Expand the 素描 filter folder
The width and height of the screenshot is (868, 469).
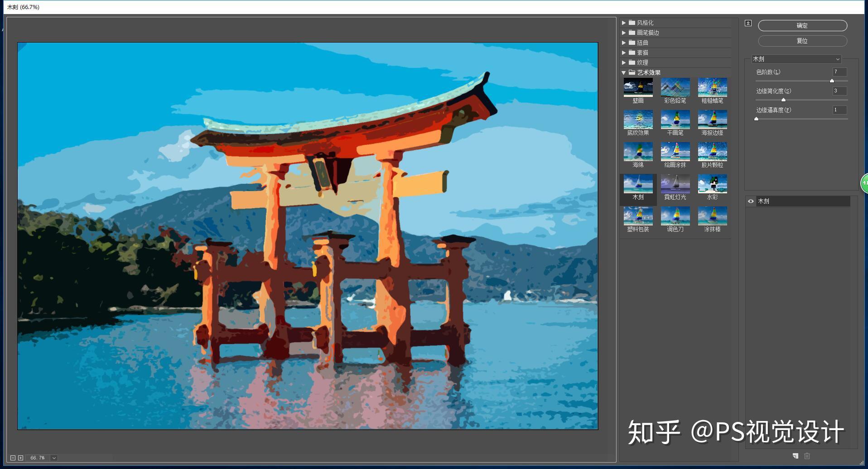(624, 53)
